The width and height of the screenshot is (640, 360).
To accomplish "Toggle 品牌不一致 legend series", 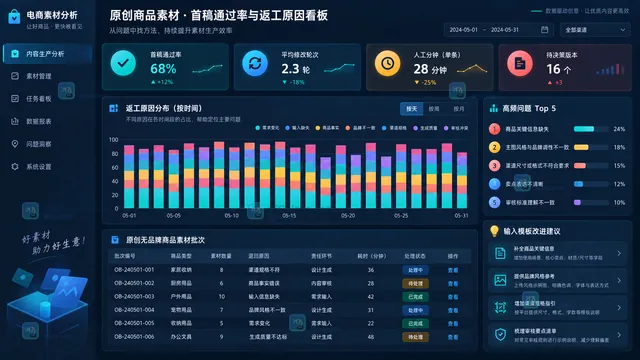I will pos(360,128).
